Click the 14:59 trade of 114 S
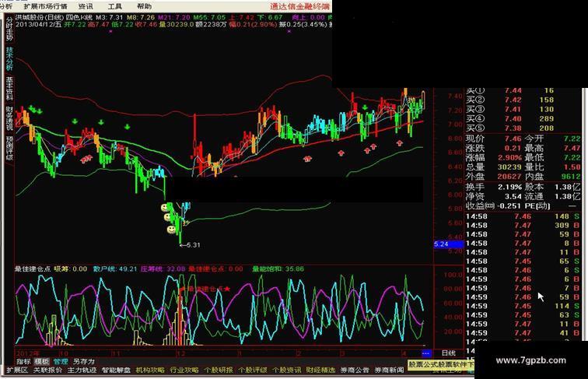This screenshot has height=379, width=588. click(x=523, y=306)
